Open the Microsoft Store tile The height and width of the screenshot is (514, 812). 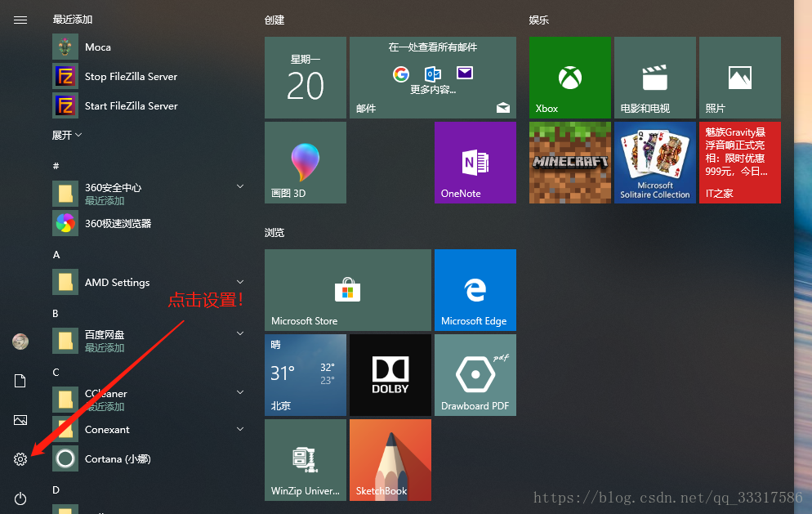pos(348,290)
